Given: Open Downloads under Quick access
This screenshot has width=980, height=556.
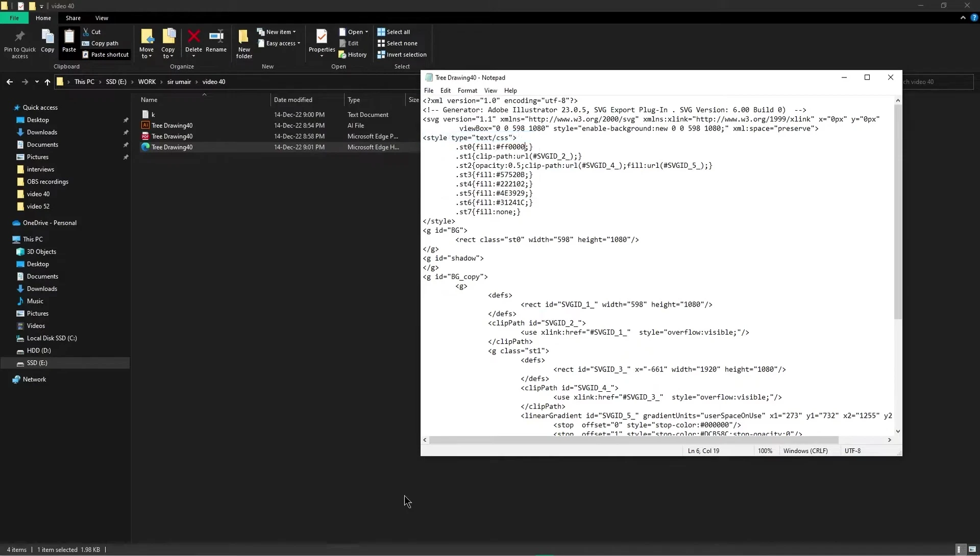Looking at the screenshot, I should [x=42, y=132].
